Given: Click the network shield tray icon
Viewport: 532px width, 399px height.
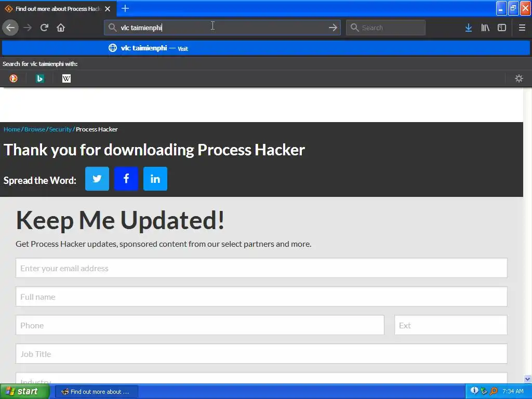Looking at the screenshot, I should point(484,391).
